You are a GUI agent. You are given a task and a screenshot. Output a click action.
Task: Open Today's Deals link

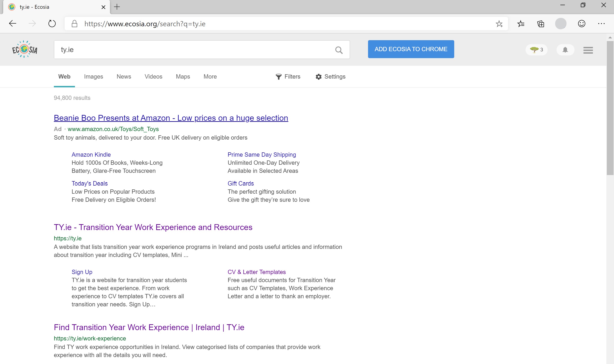pos(90,184)
